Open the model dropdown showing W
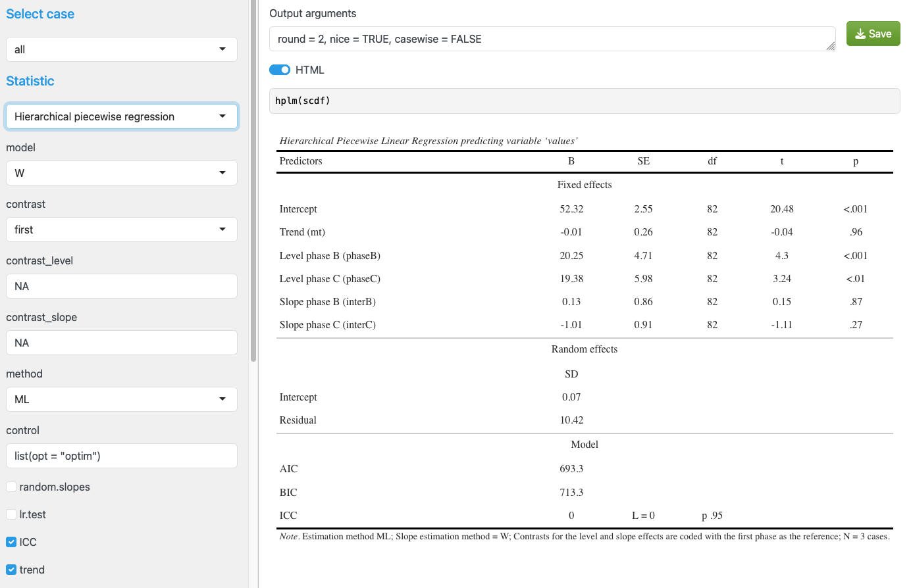 click(121, 173)
